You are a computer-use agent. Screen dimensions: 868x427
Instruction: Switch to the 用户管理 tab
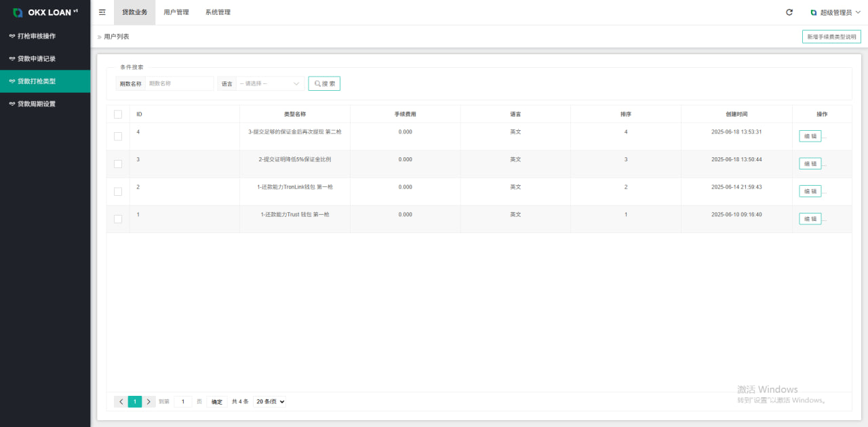point(176,12)
